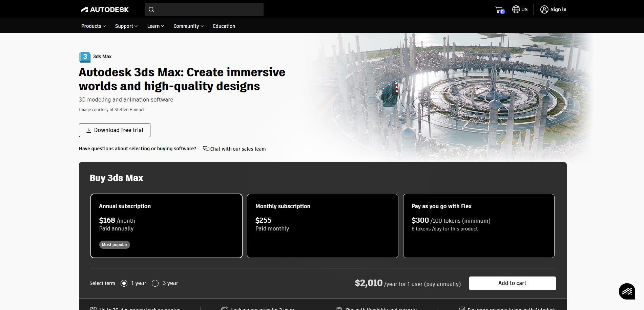The image size is (644, 310).
Task: Click the globe region icon
Action: (x=516, y=9)
